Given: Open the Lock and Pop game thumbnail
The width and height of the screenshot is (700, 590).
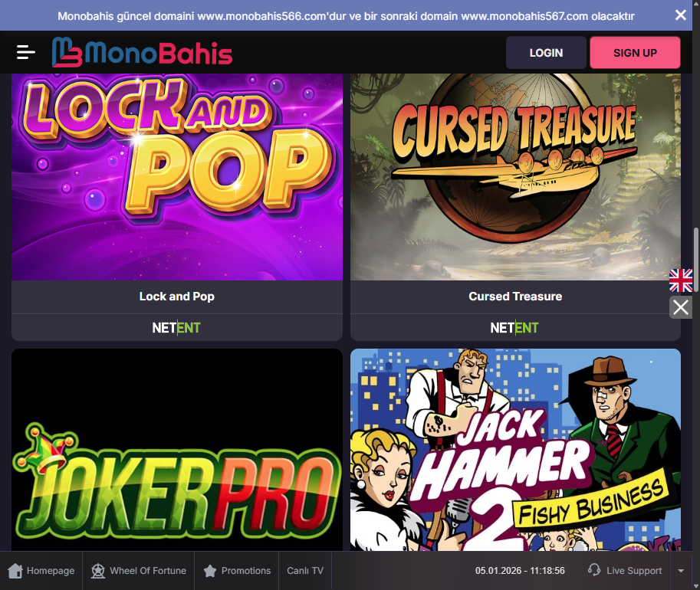Looking at the screenshot, I should click(177, 177).
